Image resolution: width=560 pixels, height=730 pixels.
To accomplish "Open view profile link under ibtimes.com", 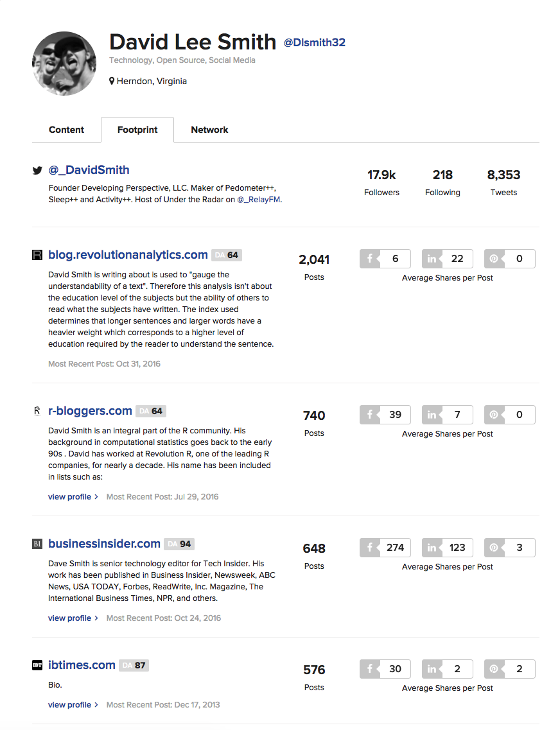I will [73, 705].
